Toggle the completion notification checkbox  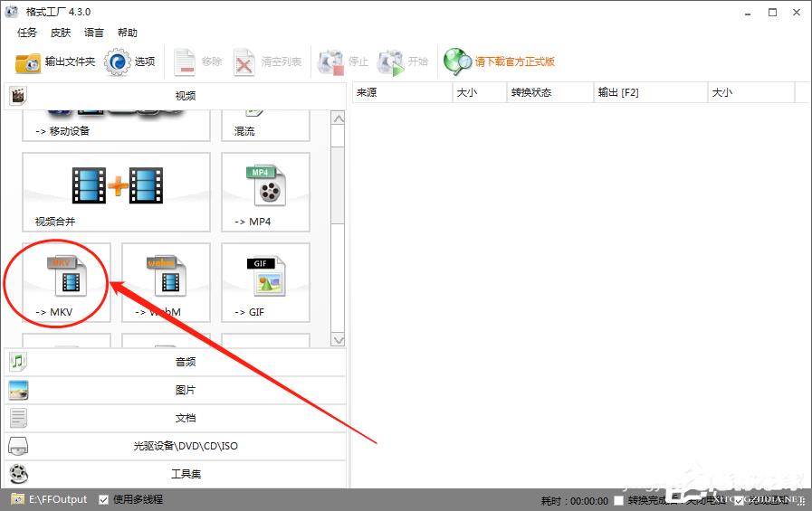tap(739, 500)
